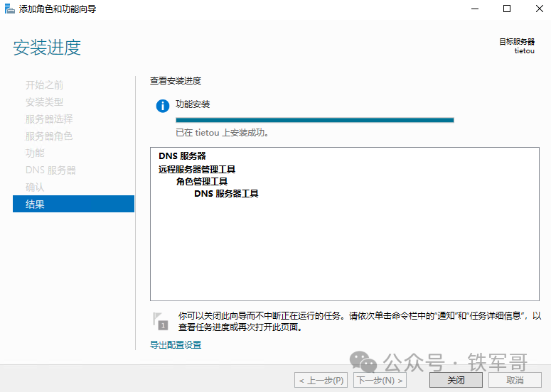Click the 上一步(P) button
Viewport: 551px width, 392px height.
(x=321, y=380)
